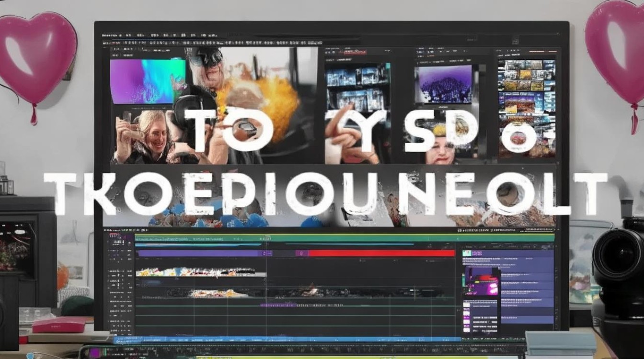Click the green timeline ruler bar
Image resolution: width=644 pixels, height=359 pixels.
click(344, 237)
